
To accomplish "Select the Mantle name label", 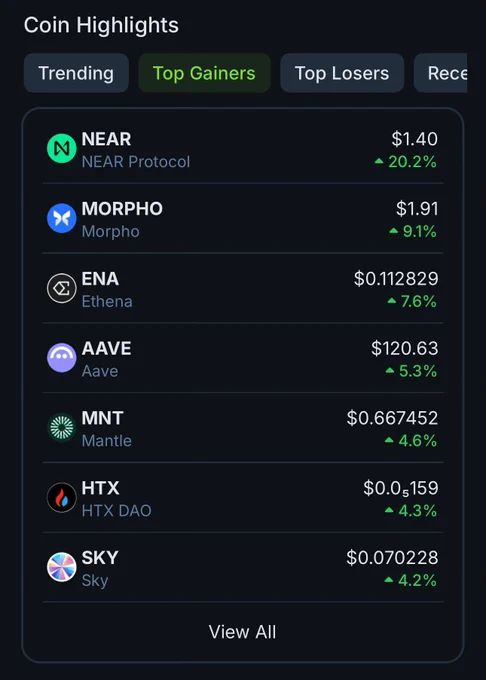I will click(x=107, y=441).
